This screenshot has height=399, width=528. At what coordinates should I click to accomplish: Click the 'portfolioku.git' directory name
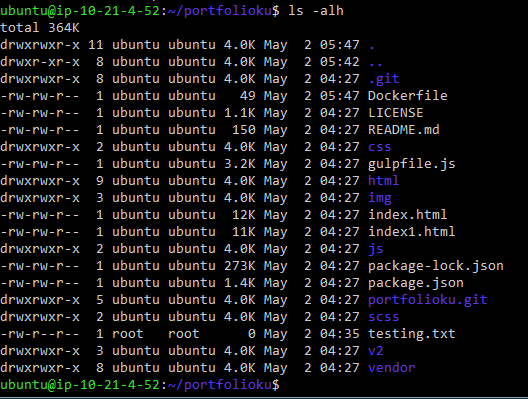point(428,300)
